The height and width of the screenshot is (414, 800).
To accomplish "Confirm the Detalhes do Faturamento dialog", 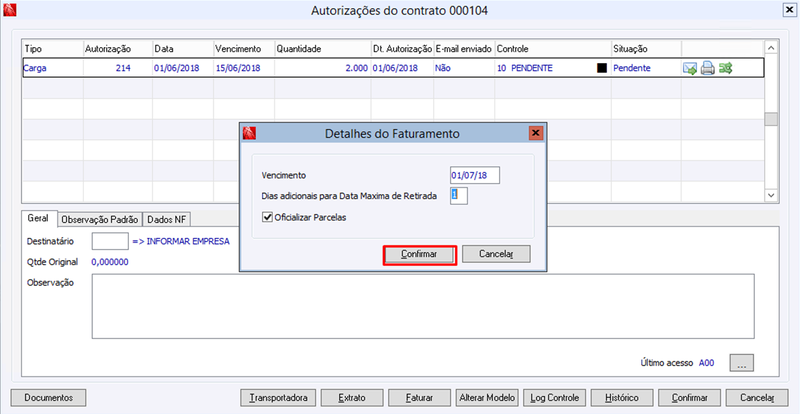I will pyautogui.click(x=419, y=254).
